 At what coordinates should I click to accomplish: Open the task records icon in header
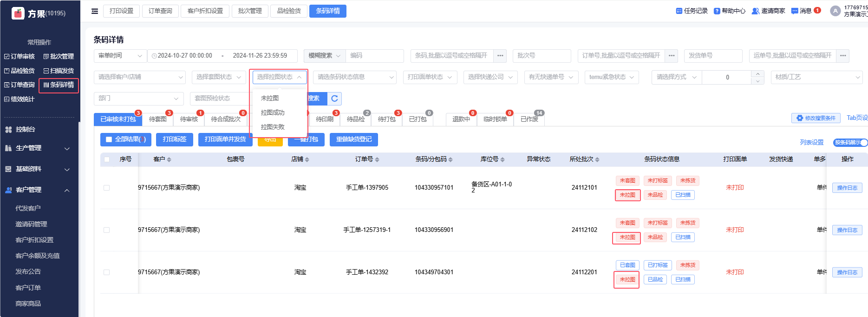(x=679, y=11)
